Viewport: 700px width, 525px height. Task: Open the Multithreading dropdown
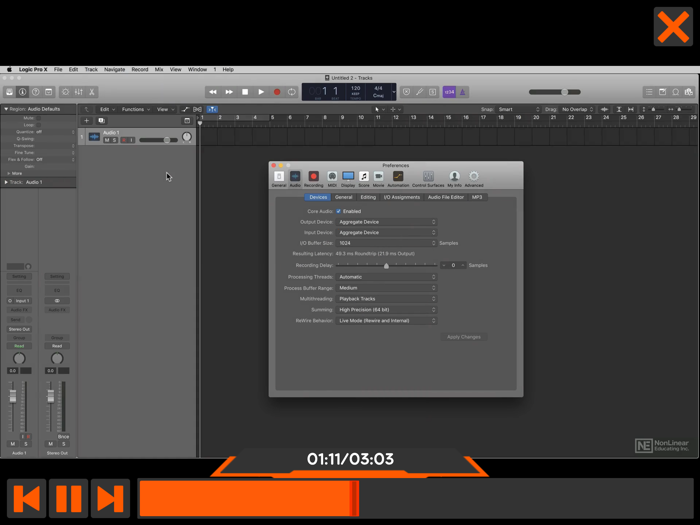[386, 299]
